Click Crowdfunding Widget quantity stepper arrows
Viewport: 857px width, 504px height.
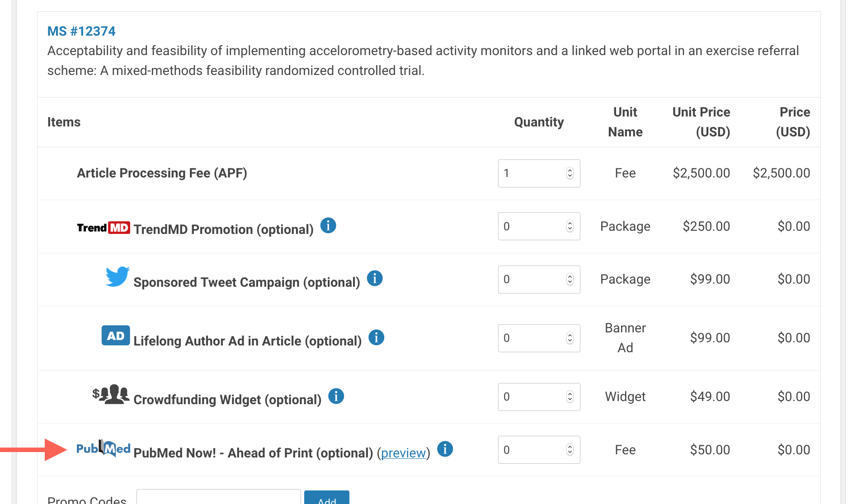[x=570, y=397]
